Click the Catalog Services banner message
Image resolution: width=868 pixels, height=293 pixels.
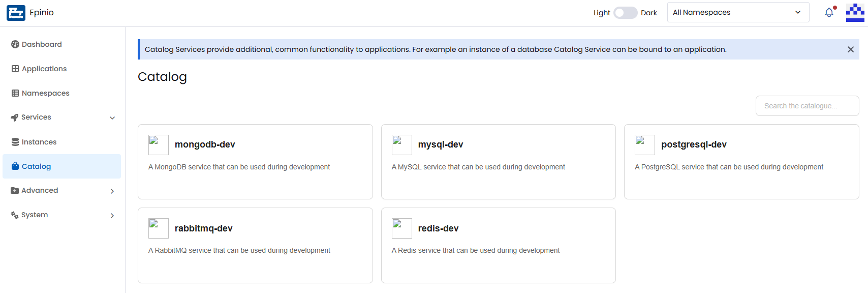[x=436, y=49]
